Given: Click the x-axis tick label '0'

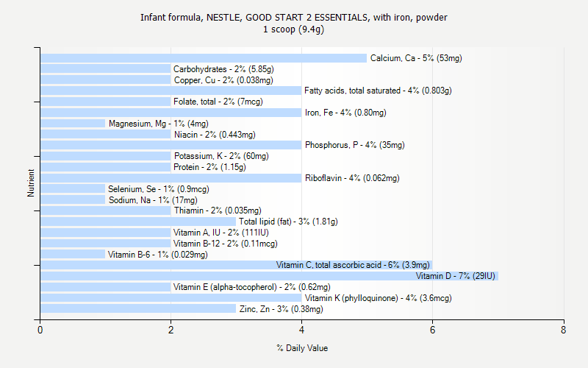Looking at the screenshot, I should pos(40,330).
